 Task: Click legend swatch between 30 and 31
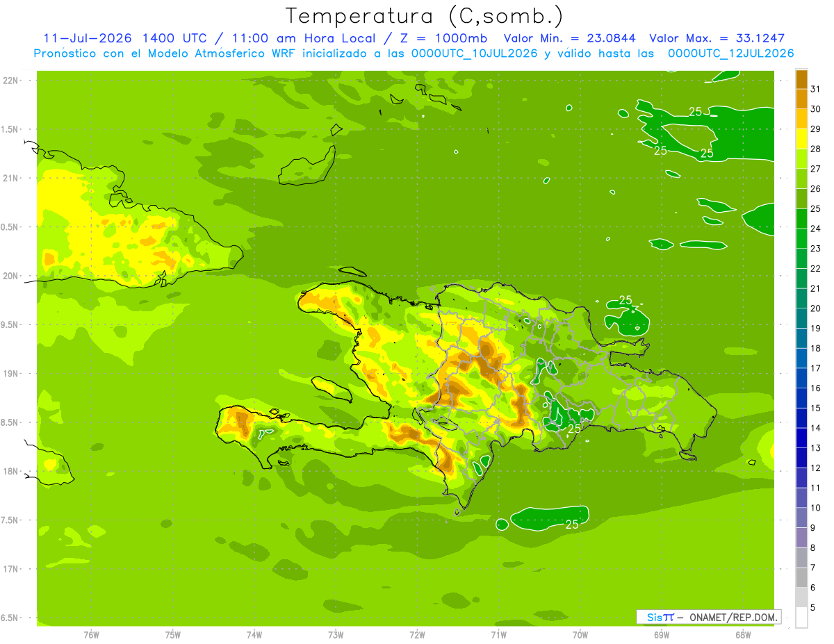(x=801, y=99)
